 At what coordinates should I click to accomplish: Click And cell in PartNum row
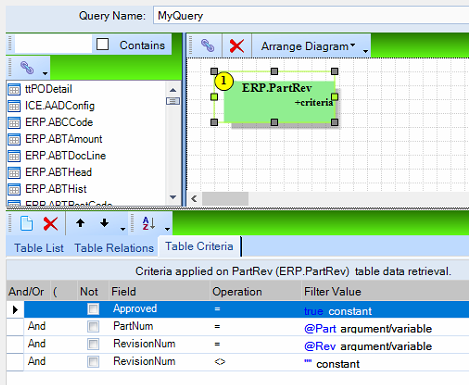36,326
